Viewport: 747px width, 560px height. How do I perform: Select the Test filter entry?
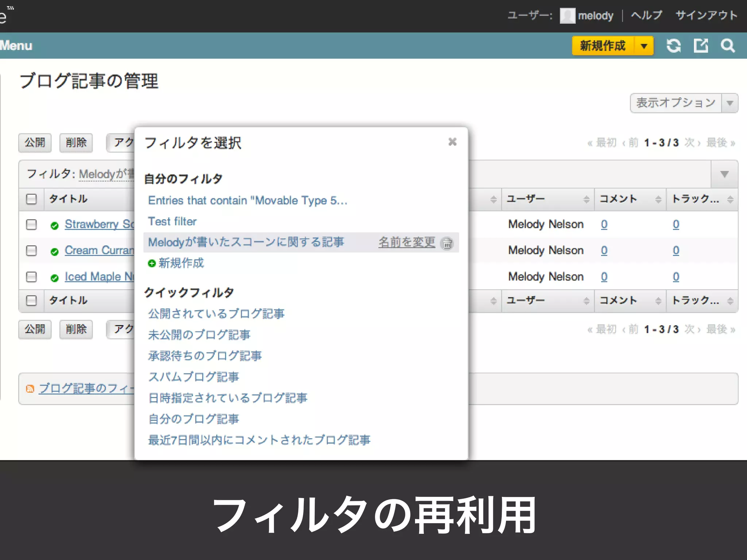pos(172,221)
